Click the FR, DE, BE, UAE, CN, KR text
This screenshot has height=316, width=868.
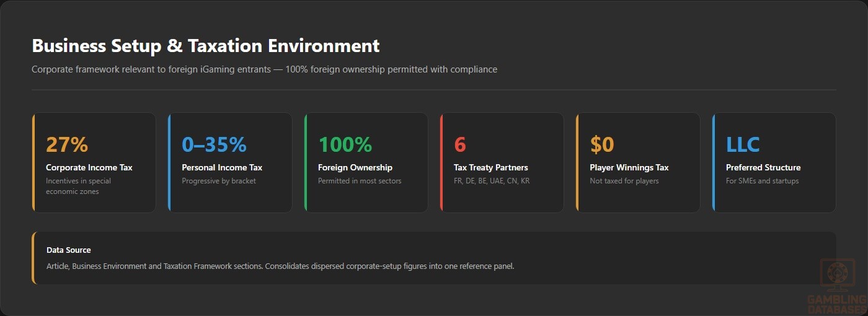[x=492, y=181]
